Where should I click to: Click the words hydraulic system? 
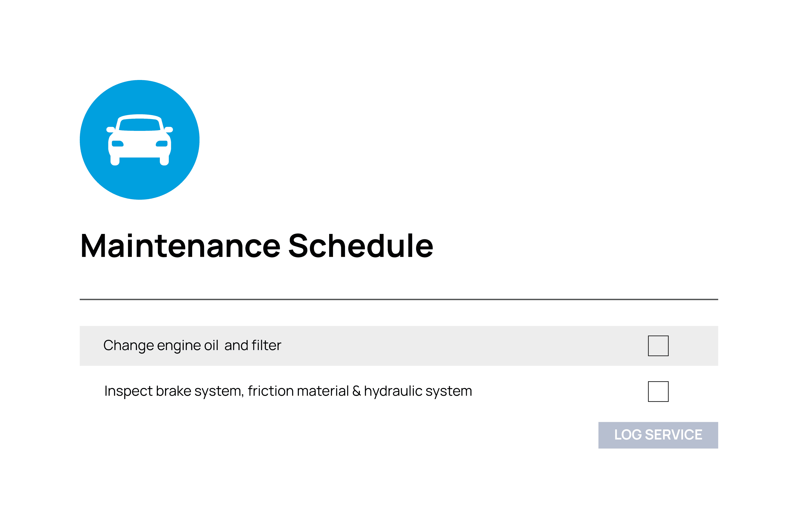click(x=418, y=391)
